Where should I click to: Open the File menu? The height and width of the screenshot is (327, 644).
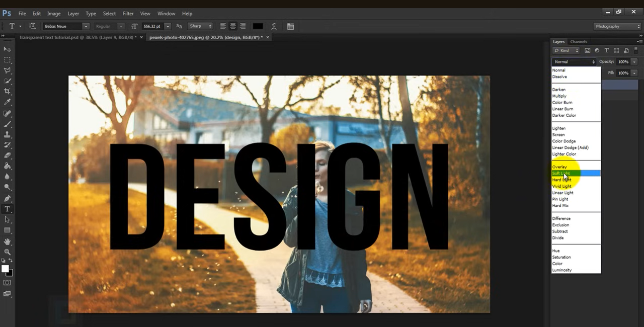[x=22, y=14]
